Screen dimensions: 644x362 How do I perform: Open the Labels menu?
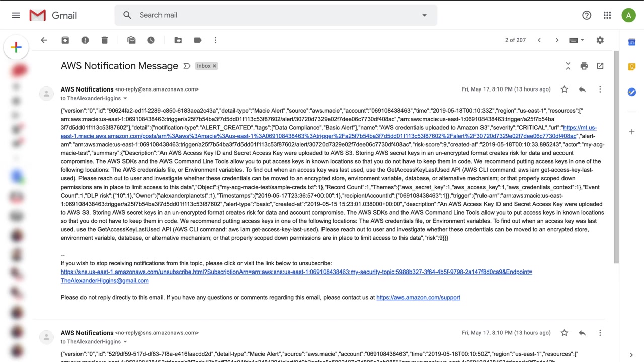[198, 40]
